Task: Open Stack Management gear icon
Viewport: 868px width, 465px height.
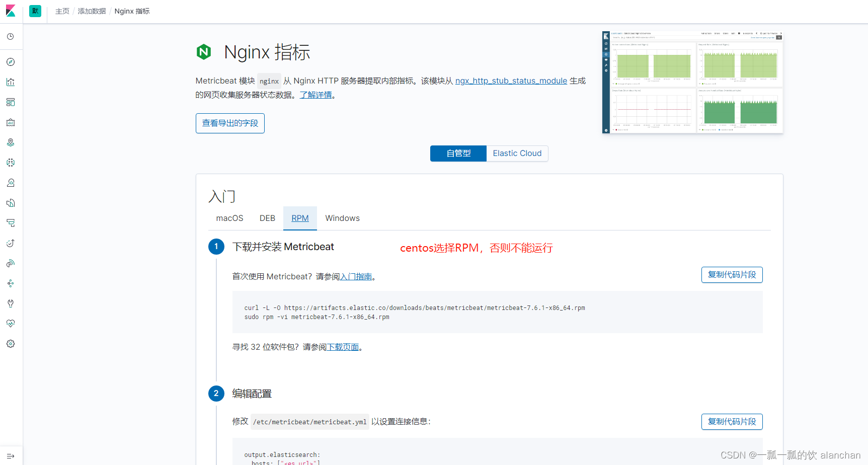Action: (10, 344)
